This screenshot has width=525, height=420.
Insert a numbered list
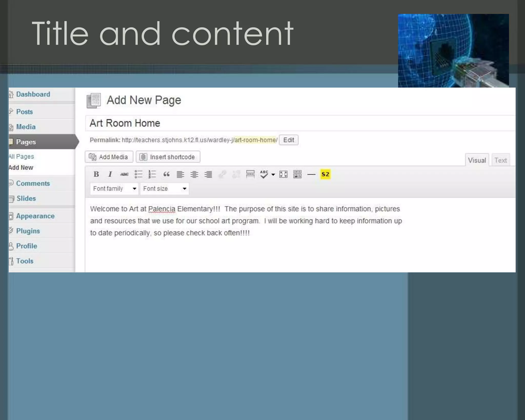point(152,174)
